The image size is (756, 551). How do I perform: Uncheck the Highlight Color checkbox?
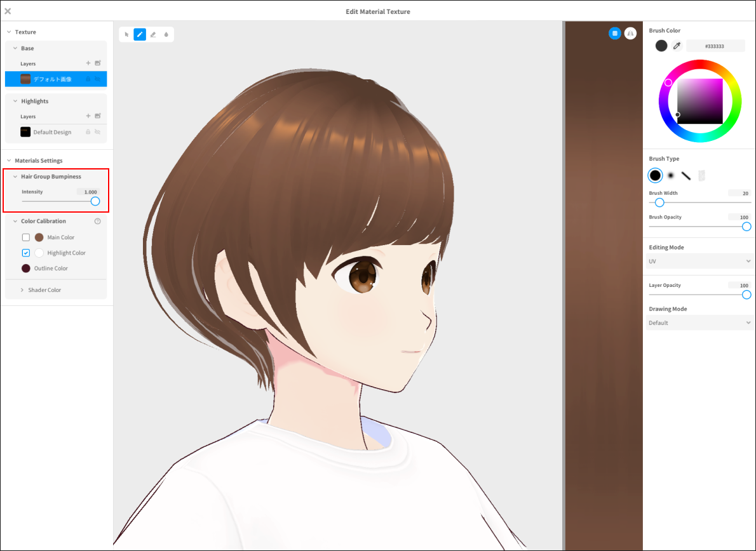pyautogui.click(x=26, y=253)
